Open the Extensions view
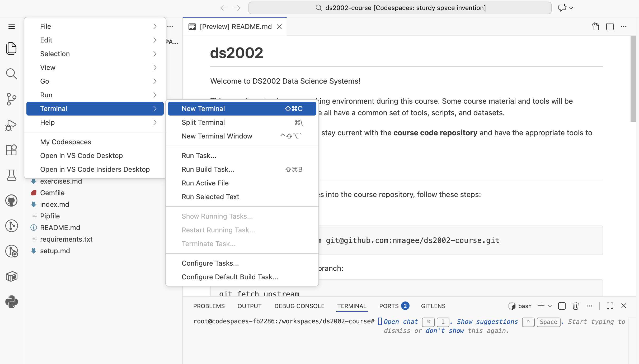The width and height of the screenshot is (639, 364). 11,150
